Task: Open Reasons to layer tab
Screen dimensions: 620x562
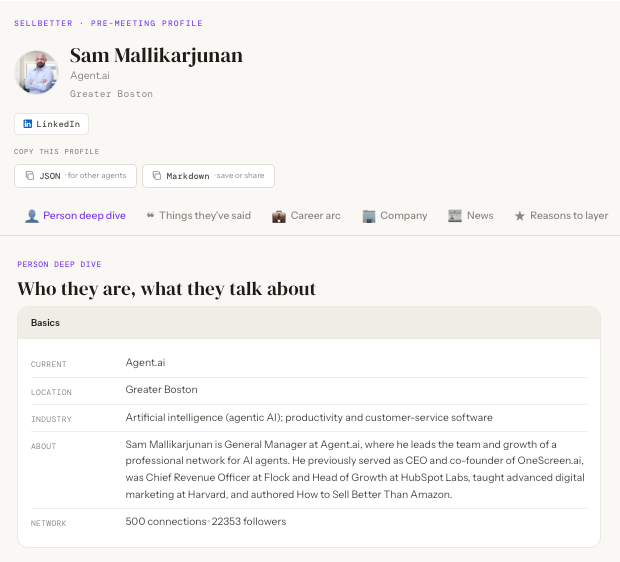Action: point(561,216)
